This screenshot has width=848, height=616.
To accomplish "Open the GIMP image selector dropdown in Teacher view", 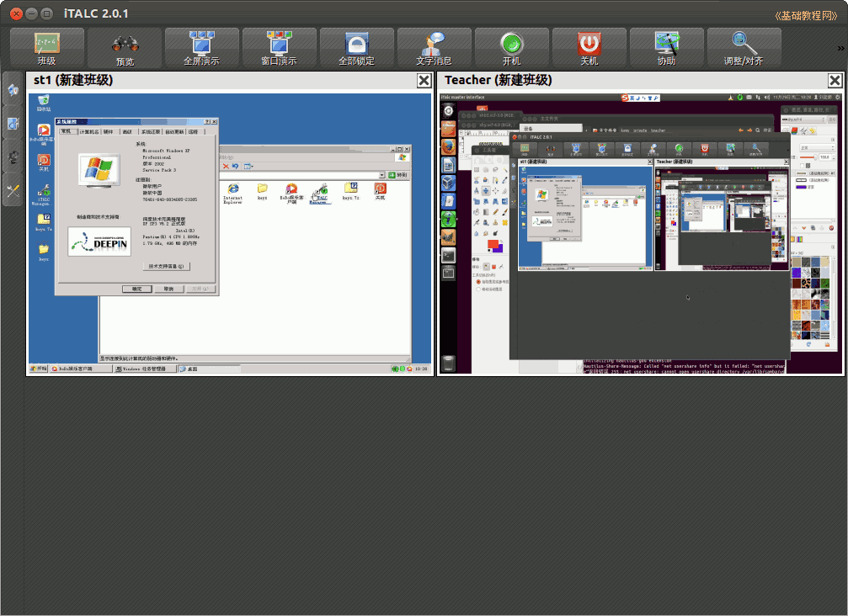I will pyautogui.click(x=805, y=119).
